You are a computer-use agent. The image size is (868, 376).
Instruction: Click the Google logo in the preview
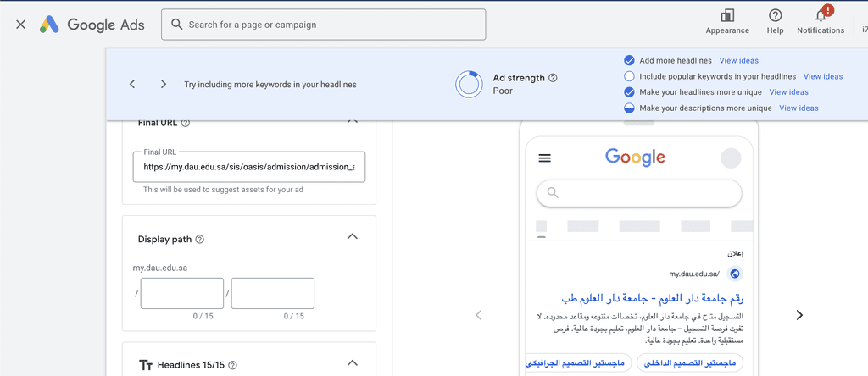tap(635, 158)
